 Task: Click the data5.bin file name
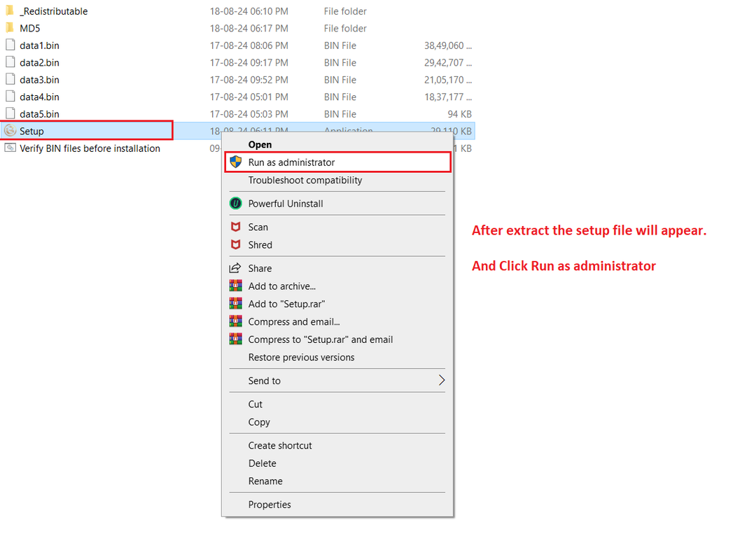[39, 114]
